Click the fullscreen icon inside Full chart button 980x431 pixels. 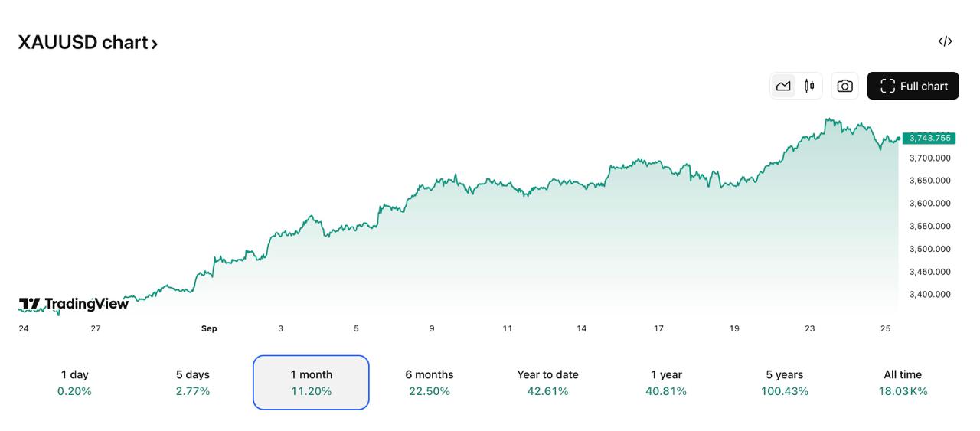pos(887,86)
